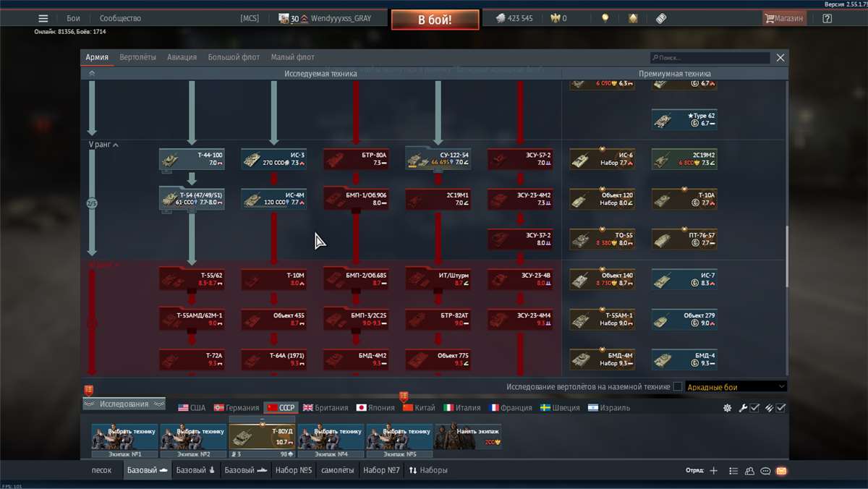
Task: Choose vehicle for Экипаж №1 slot
Action: [124, 437]
